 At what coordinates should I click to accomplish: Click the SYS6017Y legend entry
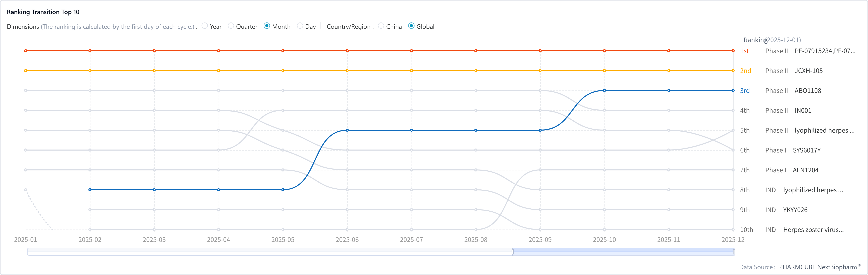[806, 150]
